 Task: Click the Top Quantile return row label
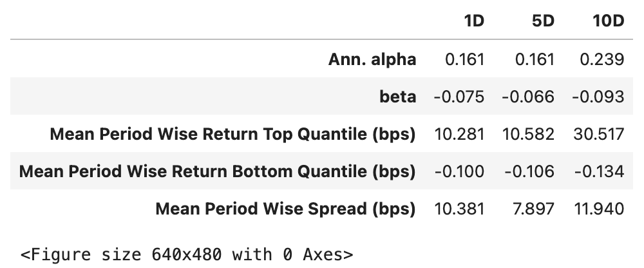coord(232,135)
